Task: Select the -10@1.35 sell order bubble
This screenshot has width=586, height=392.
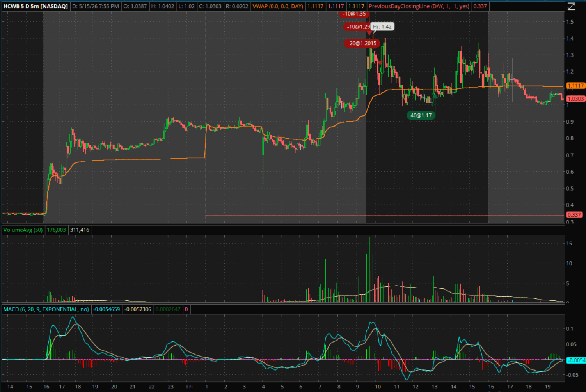Action: pyautogui.click(x=355, y=14)
